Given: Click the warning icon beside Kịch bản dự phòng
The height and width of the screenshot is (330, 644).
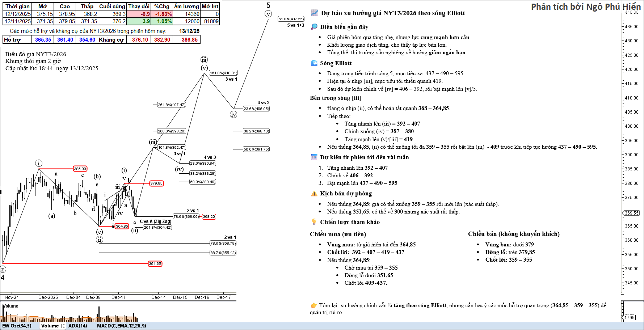Looking at the screenshot, I should click(x=314, y=194).
